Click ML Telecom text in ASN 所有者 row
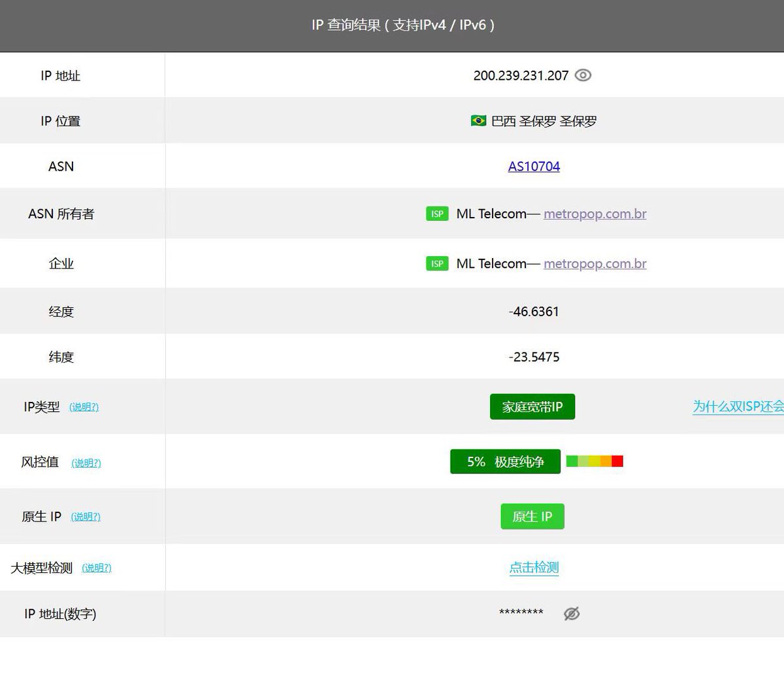The width and height of the screenshot is (784, 677). tap(491, 214)
